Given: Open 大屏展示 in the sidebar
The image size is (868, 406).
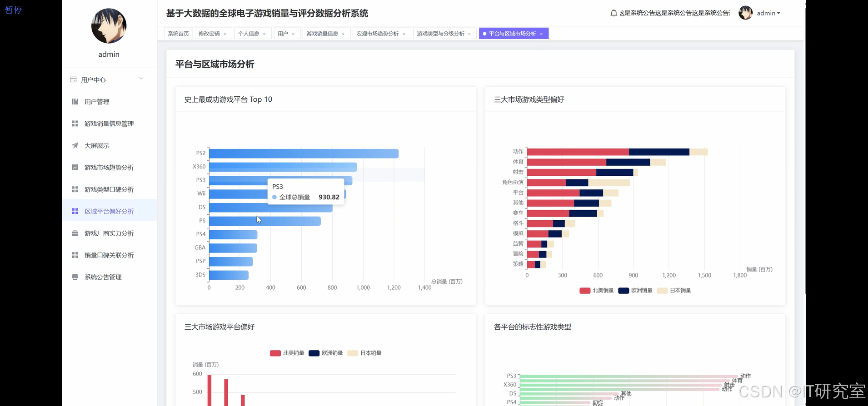Looking at the screenshot, I should (109, 145).
